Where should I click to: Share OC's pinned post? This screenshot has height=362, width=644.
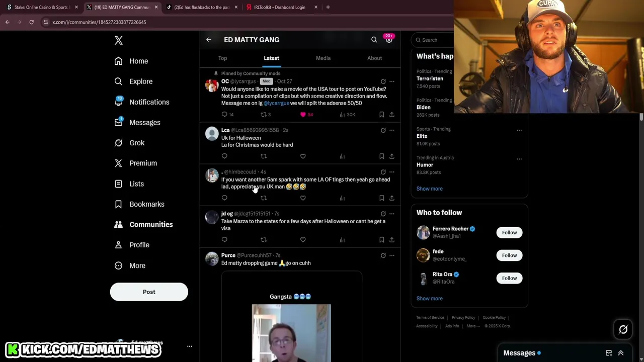[392, 115]
